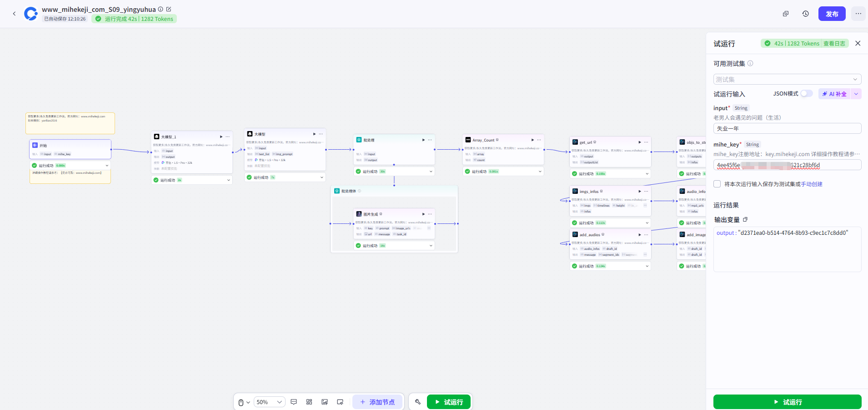The height and width of the screenshot is (410, 868).
Task: Toggle the JSON模式 switch
Action: pyautogui.click(x=806, y=93)
